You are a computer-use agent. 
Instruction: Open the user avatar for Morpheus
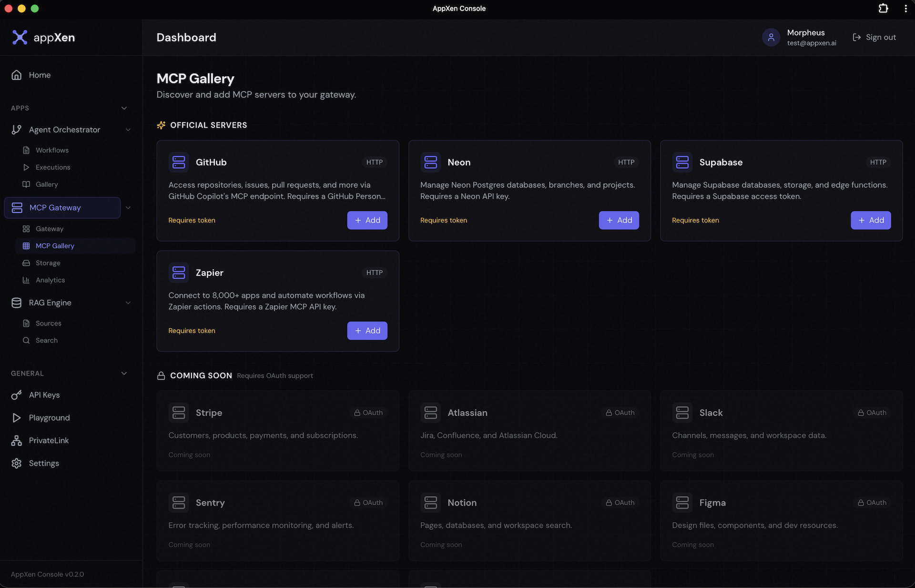click(770, 37)
